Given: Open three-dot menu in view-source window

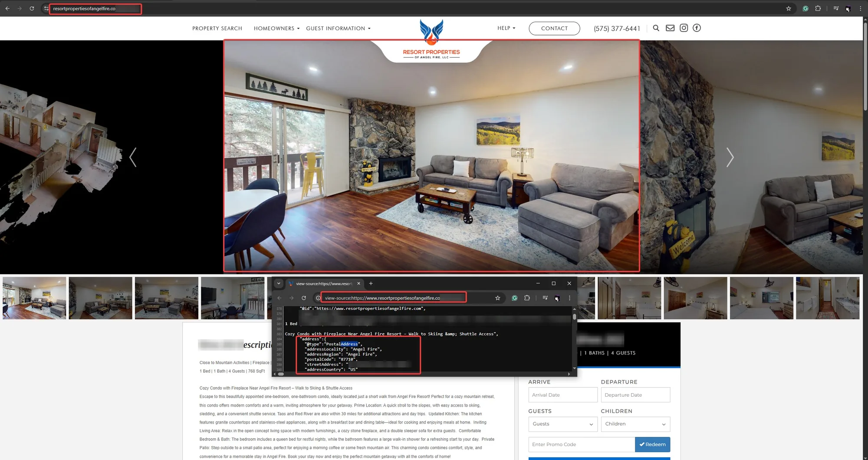Looking at the screenshot, I should click(x=569, y=298).
